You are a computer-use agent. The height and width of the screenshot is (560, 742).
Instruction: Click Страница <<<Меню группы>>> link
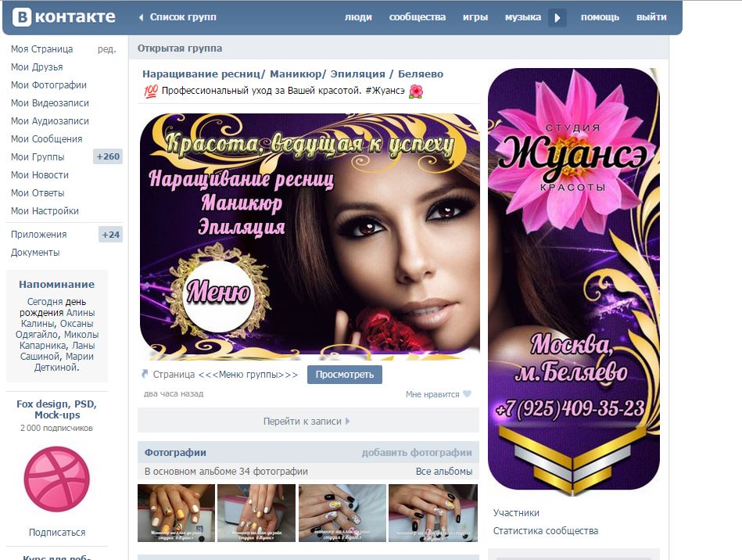[x=225, y=375]
